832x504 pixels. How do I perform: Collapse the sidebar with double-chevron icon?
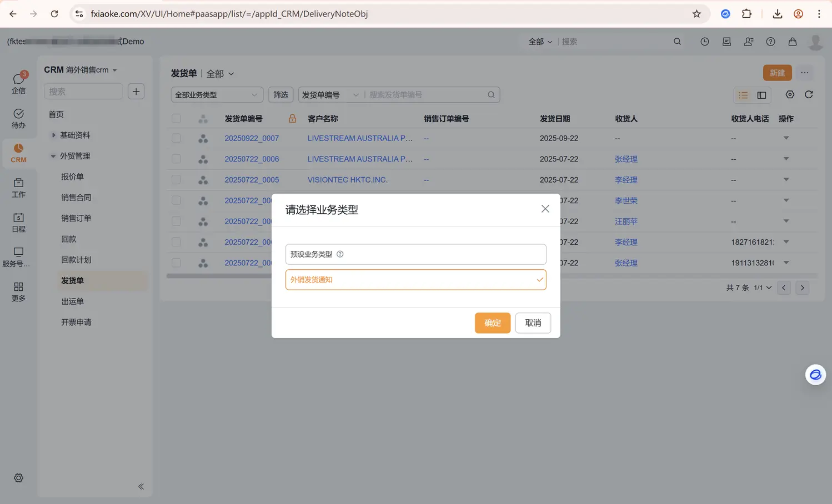141,486
